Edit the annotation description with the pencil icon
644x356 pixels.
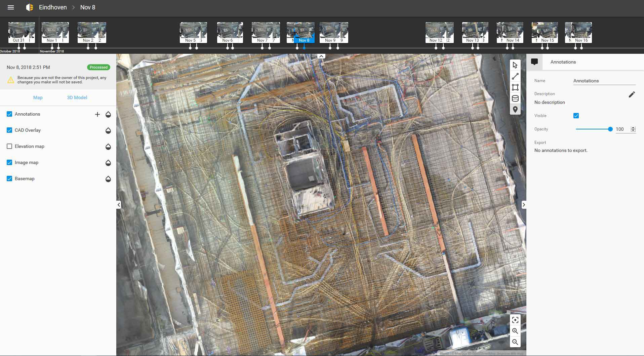pos(632,94)
